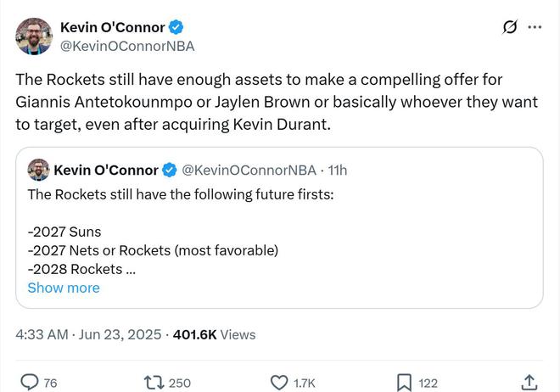The width and height of the screenshot is (560, 392).
Task: Open the 4:33 AM · Jun 23, 2025 timestamp
Action: coord(88,334)
